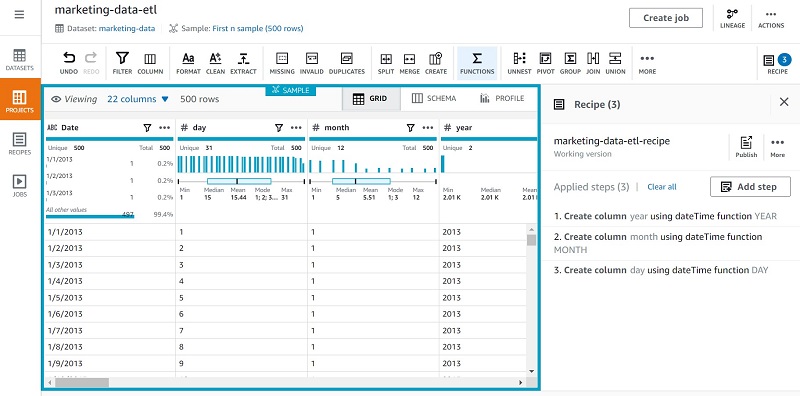Open the Join tool
The width and height of the screenshot is (800, 396).
click(x=593, y=63)
